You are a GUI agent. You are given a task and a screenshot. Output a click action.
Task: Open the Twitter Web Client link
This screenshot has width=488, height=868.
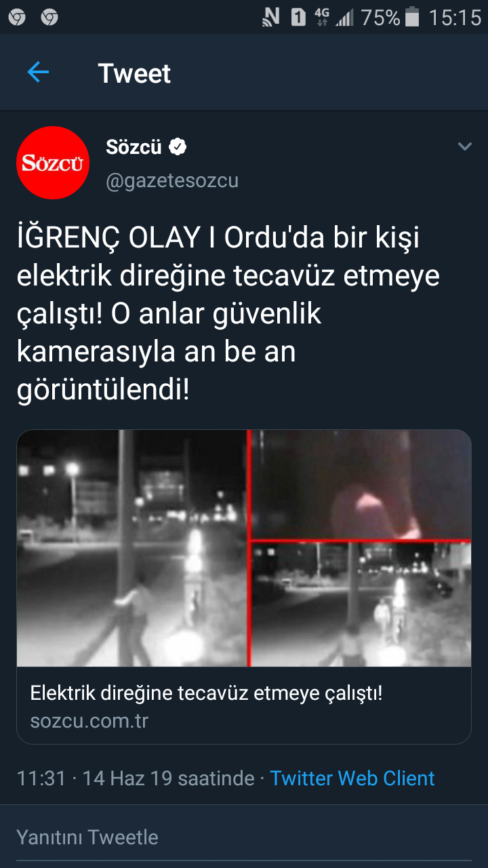pyautogui.click(x=352, y=778)
